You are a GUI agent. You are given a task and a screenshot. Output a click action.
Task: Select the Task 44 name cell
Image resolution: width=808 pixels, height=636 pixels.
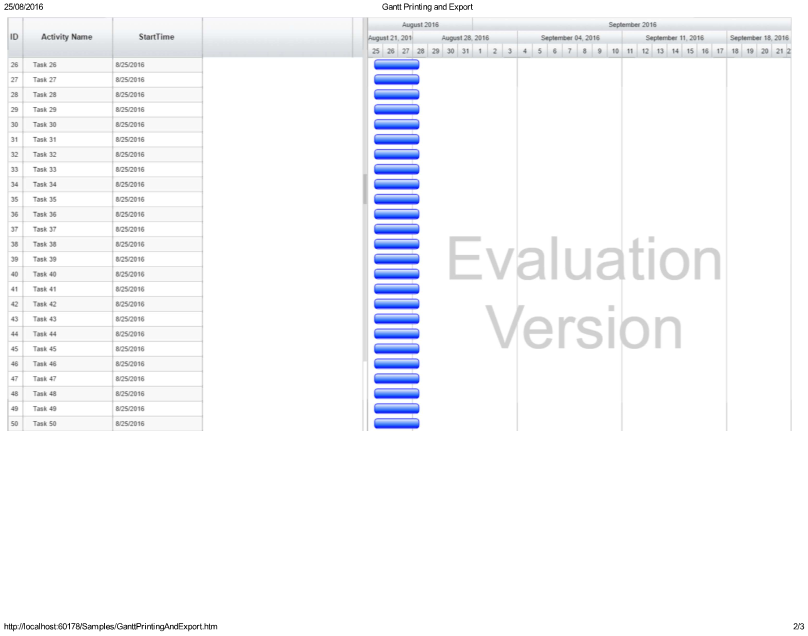pos(68,334)
